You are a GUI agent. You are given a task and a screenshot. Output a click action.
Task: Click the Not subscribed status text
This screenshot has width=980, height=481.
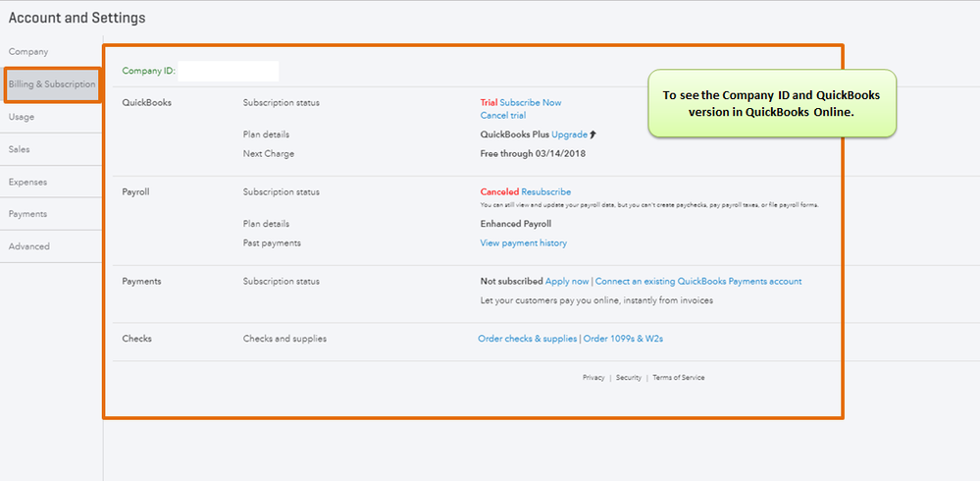coord(511,282)
